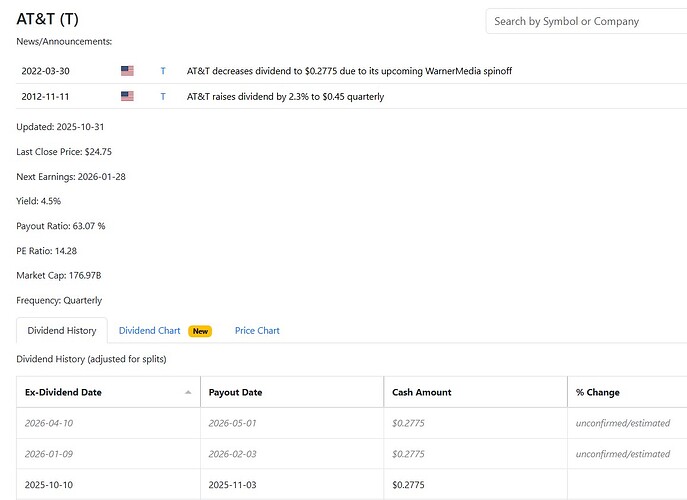
Task: Click the US flag icon in the 2012-11-11 news row
Action: (127, 96)
